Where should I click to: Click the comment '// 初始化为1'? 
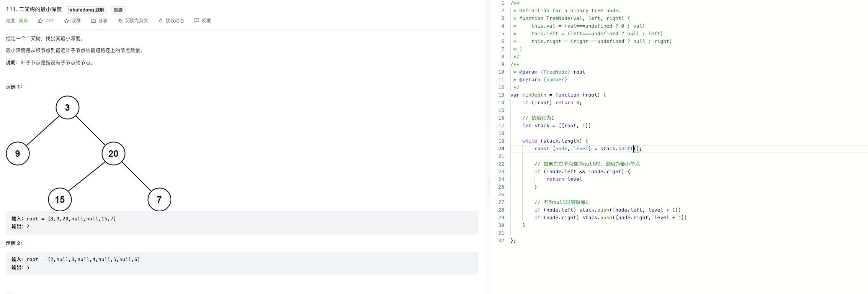click(x=538, y=118)
